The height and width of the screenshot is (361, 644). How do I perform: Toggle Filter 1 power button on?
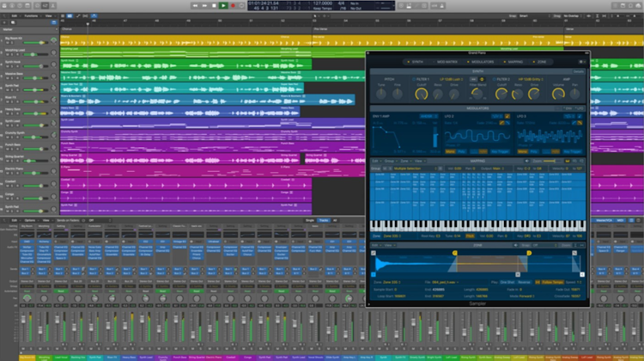point(414,78)
